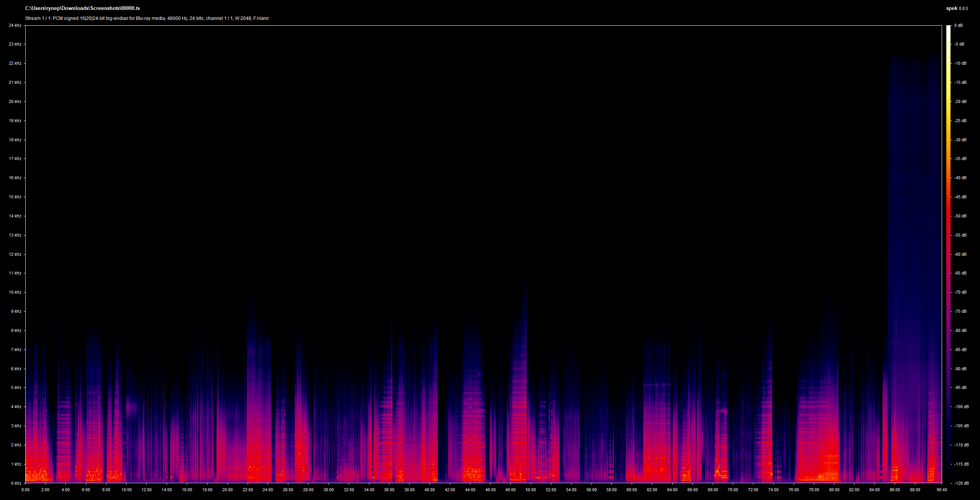
Task: Click the 20 kHz frequency axis label
Action: coord(15,101)
